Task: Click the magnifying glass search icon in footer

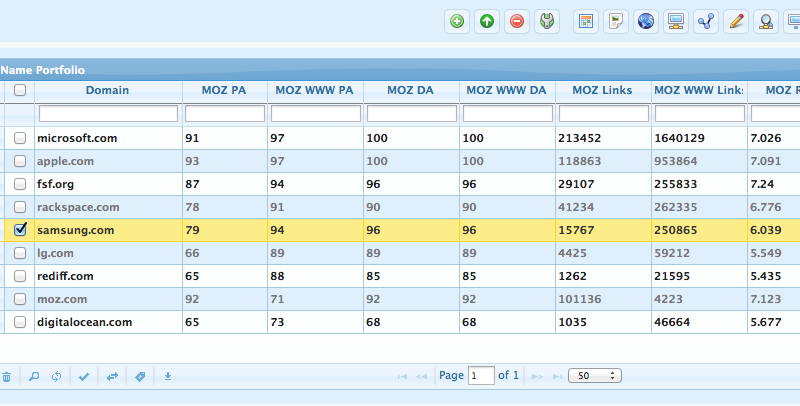Action: click(34, 377)
